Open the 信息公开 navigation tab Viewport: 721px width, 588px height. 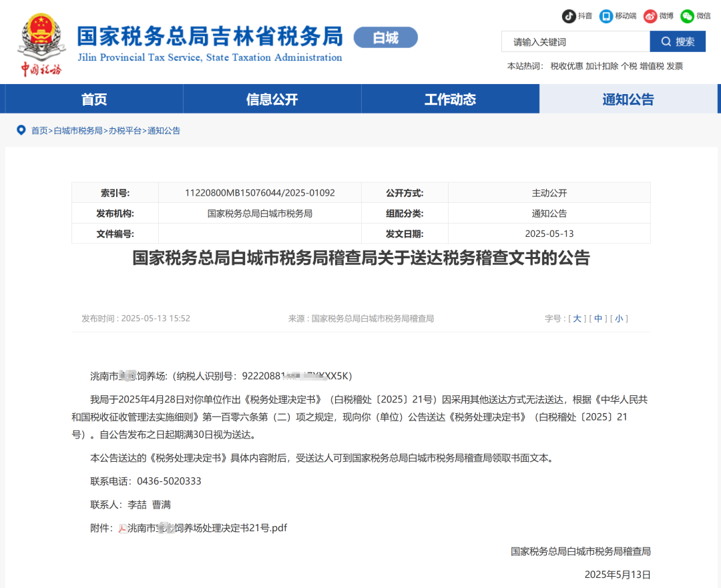point(272,99)
